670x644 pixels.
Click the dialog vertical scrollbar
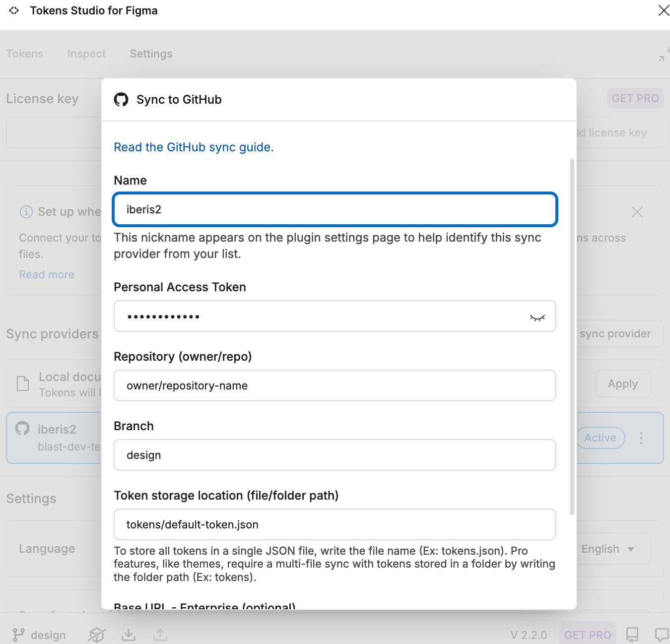pyautogui.click(x=572, y=337)
